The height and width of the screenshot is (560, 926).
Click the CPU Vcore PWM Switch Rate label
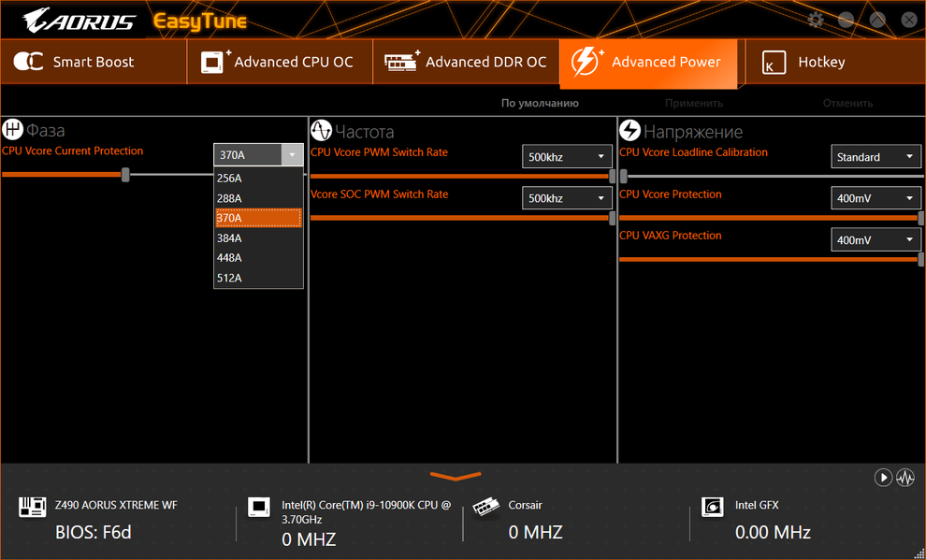(379, 152)
